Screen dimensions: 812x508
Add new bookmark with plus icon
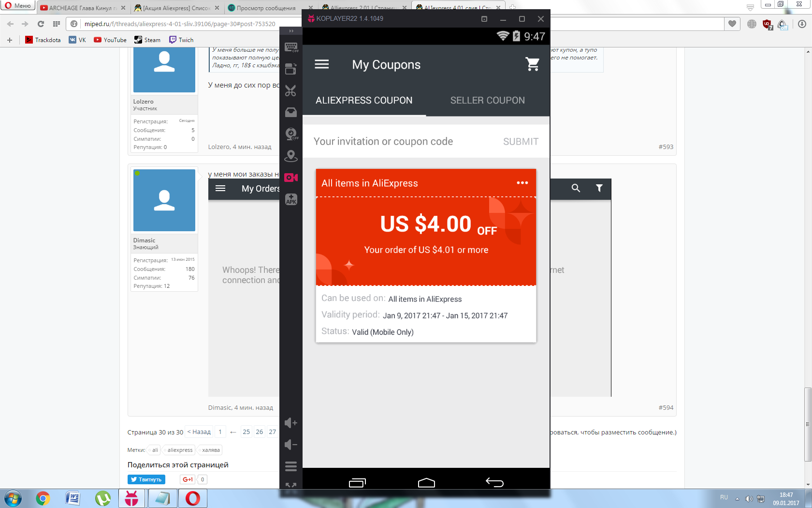pos(10,40)
